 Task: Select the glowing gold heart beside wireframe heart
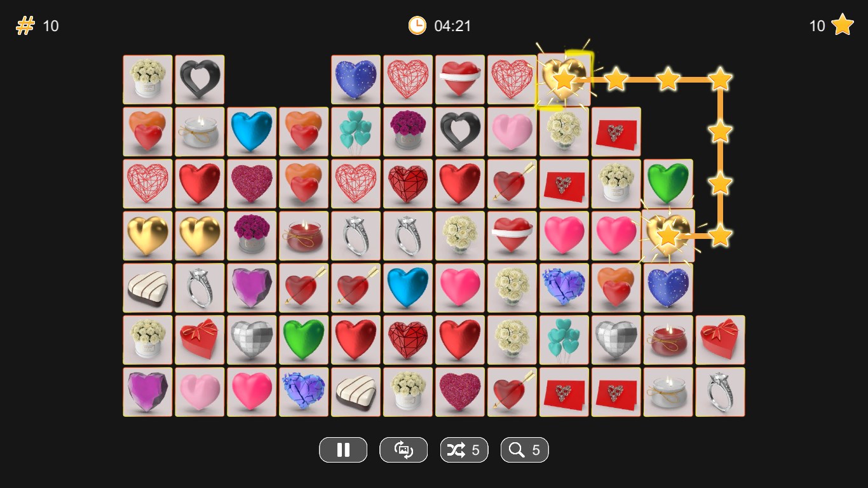pos(564,79)
